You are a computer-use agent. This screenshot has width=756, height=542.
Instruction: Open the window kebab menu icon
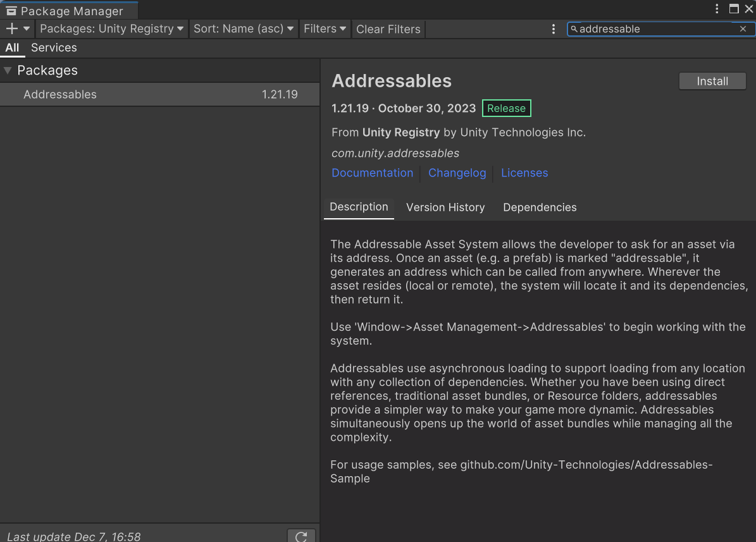click(717, 9)
